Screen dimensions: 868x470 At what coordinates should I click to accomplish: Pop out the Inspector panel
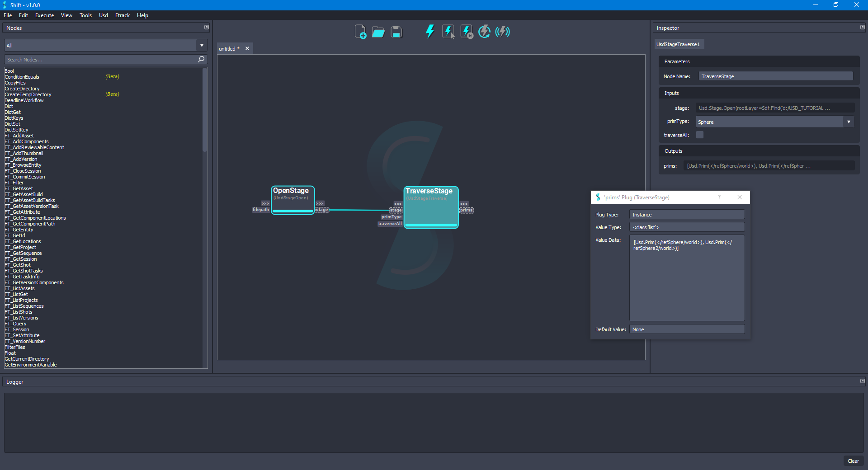(862, 27)
